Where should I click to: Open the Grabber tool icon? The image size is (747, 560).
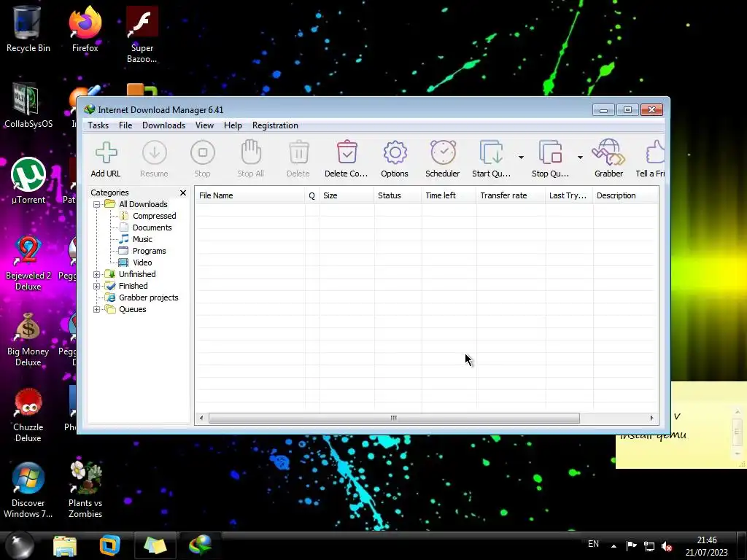[608, 152]
